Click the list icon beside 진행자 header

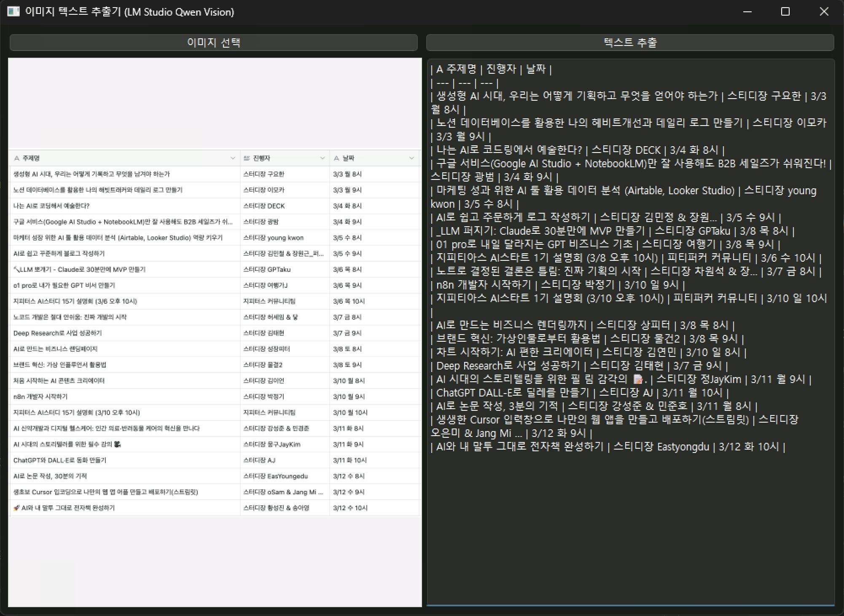tap(247, 158)
